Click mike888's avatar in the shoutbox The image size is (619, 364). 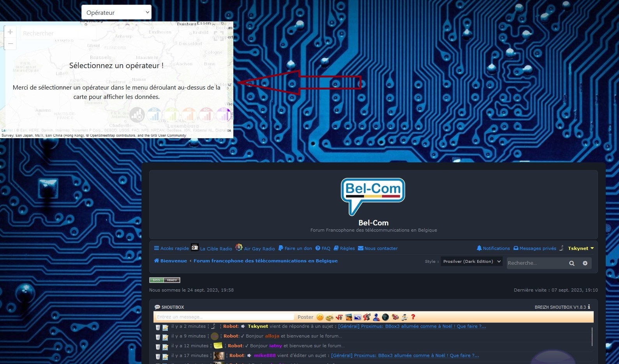pos(219,355)
